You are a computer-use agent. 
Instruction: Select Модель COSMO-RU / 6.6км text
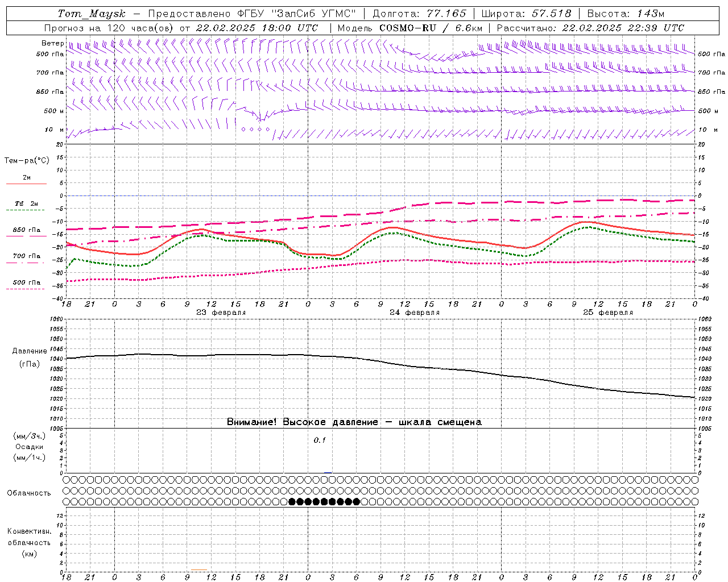tap(410, 28)
